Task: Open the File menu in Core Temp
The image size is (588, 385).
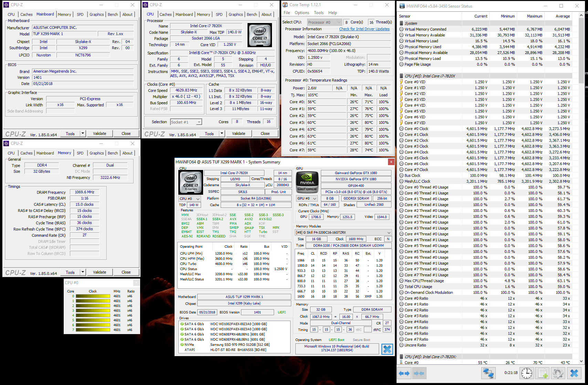Action: (x=287, y=13)
